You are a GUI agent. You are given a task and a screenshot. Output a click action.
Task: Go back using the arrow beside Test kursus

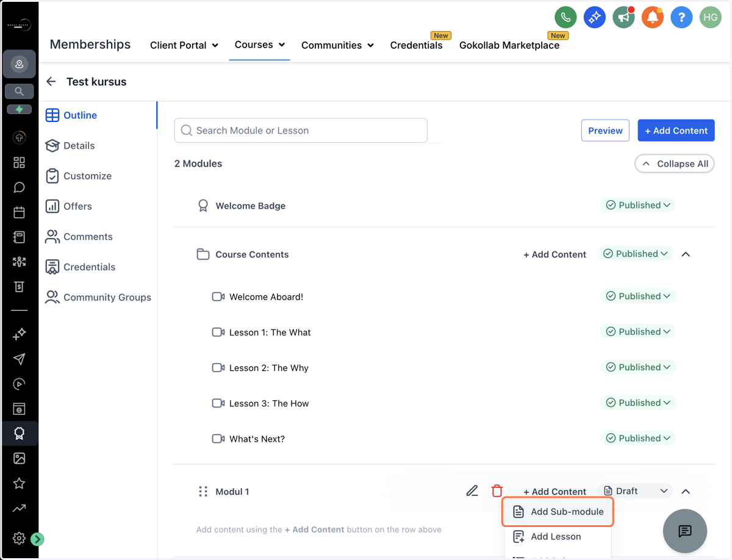click(51, 82)
